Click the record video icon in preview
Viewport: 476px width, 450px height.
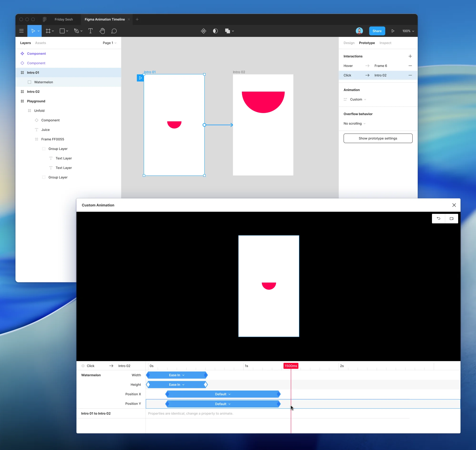click(x=451, y=219)
